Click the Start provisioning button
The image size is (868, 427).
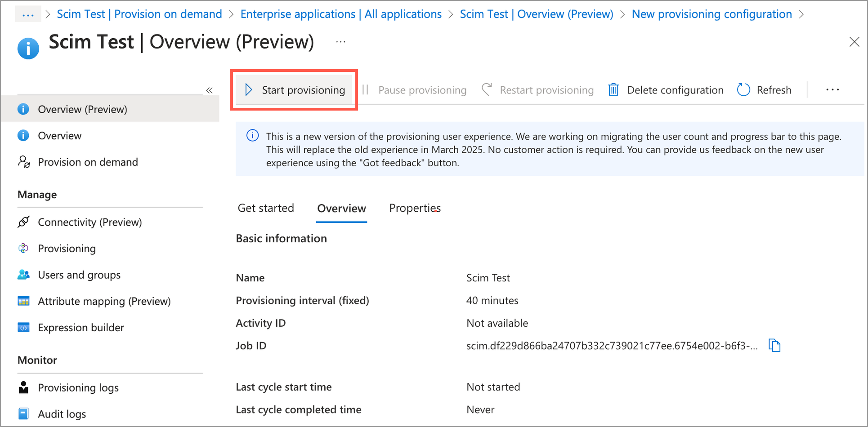(x=295, y=90)
